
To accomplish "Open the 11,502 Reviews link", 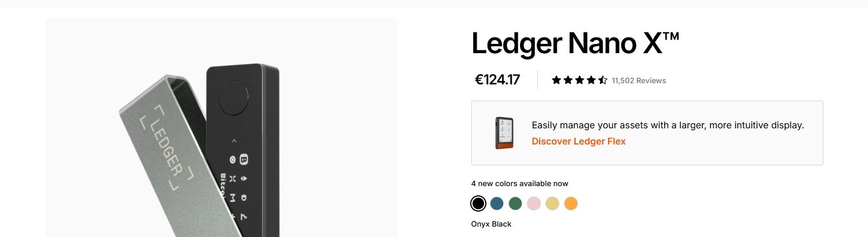I will pos(639,80).
